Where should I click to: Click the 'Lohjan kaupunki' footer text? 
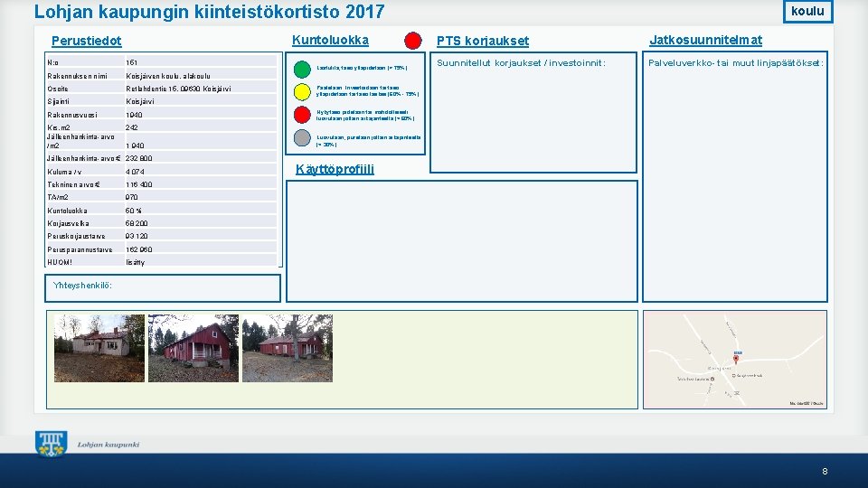(108, 445)
